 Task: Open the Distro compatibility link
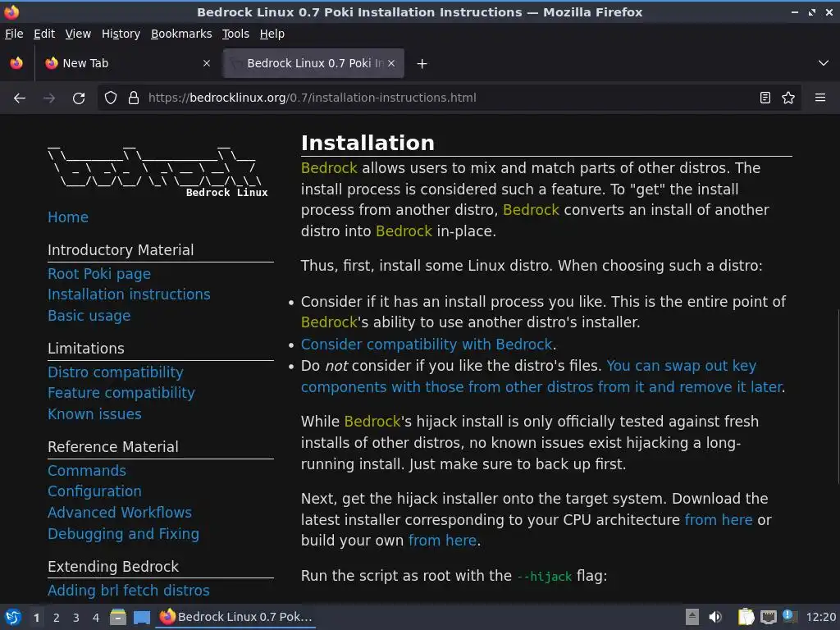(116, 372)
